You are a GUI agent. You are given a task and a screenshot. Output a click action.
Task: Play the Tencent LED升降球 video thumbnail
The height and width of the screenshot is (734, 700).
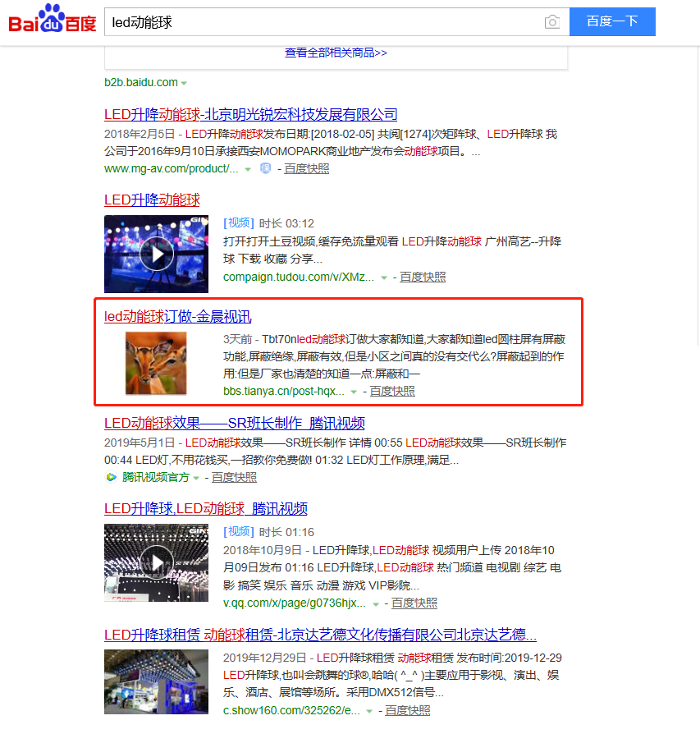pos(156,562)
